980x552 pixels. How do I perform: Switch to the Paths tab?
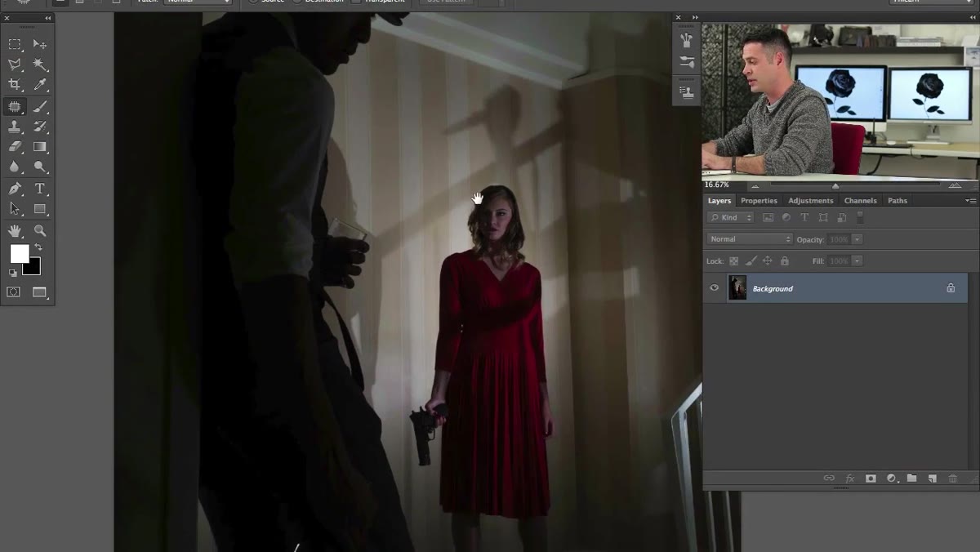click(898, 200)
